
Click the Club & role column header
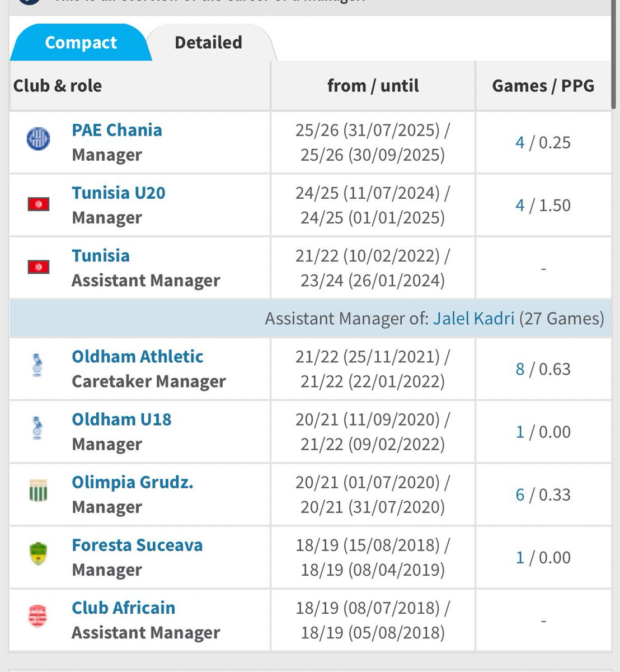[x=58, y=86]
